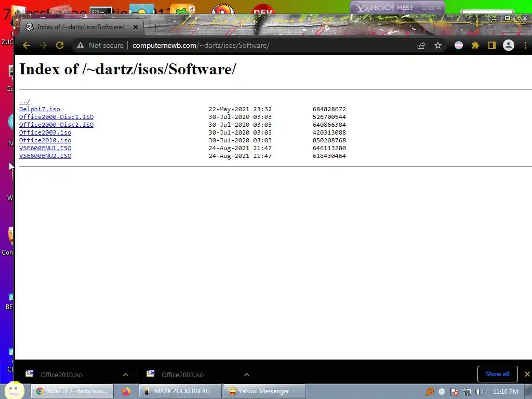Image resolution: width=532 pixels, height=399 pixels.
Task: Click the Not secure warning icon
Action: click(x=81, y=46)
